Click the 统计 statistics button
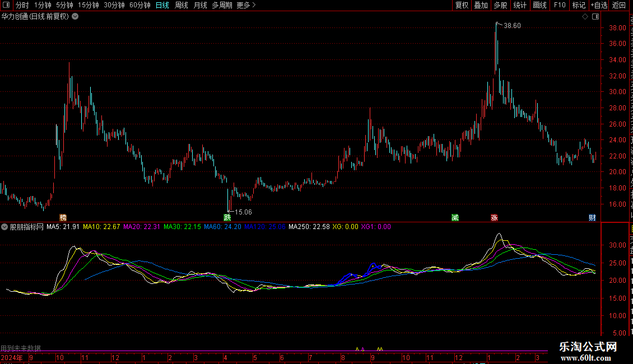 [x=519, y=5]
